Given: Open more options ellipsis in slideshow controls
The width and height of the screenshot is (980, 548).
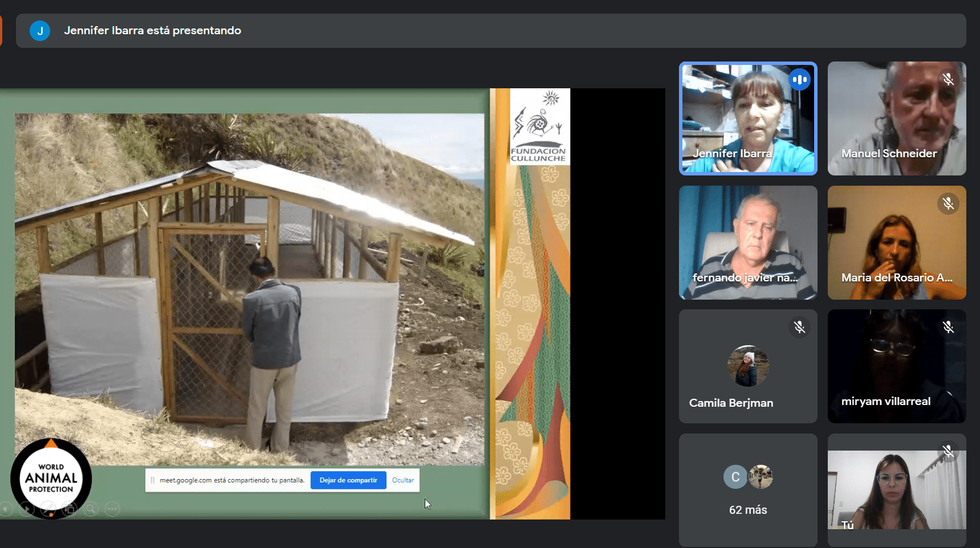Looking at the screenshot, I should [x=112, y=509].
